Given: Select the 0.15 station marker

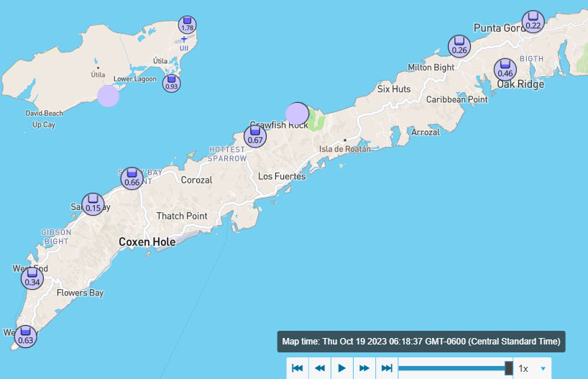Looking at the screenshot, I should coord(93,204).
